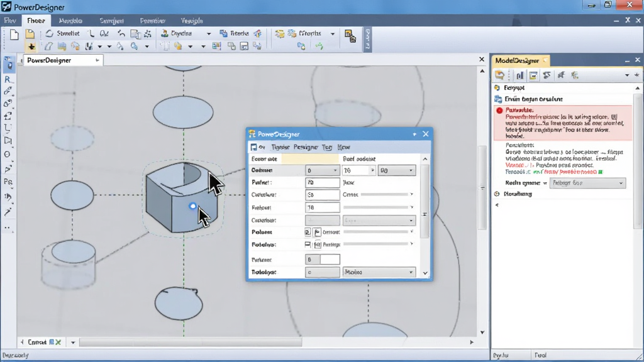Screen dimensions: 644x362
Task: Click the Fielport input field
Action: coord(323,207)
